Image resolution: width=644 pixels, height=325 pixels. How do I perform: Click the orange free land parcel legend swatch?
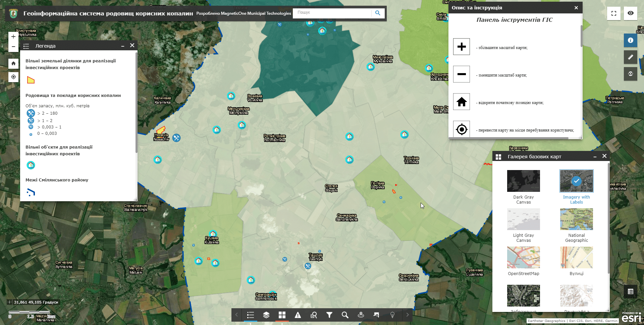pos(31,79)
